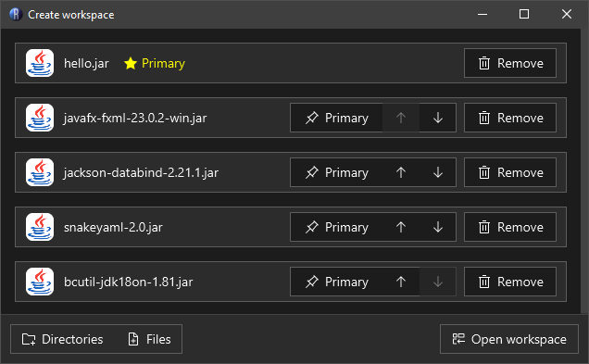Click the Java icon beside jackson-databind-2.21.1.jar

40,172
